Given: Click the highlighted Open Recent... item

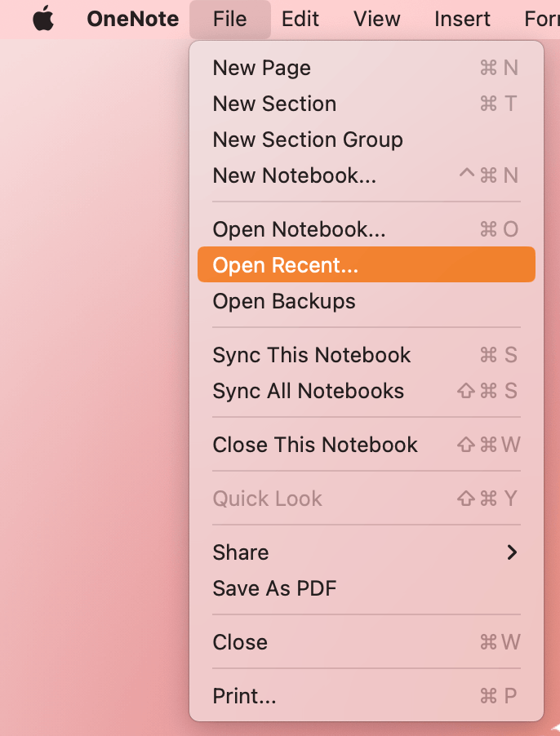Looking at the screenshot, I should [x=286, y=265].
